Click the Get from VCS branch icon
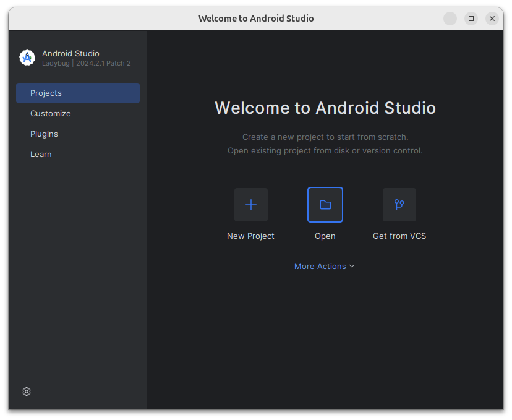The width and height of the screenshot is (512, 420). (399, 205)
